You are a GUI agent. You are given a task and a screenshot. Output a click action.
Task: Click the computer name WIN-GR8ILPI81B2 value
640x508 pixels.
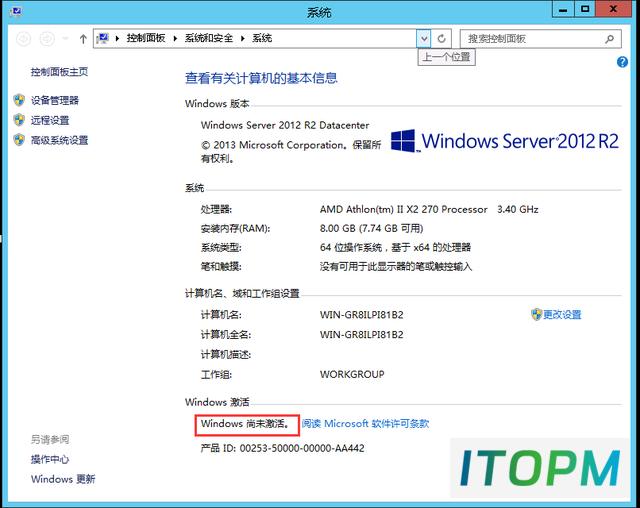(x=362, y=315)
